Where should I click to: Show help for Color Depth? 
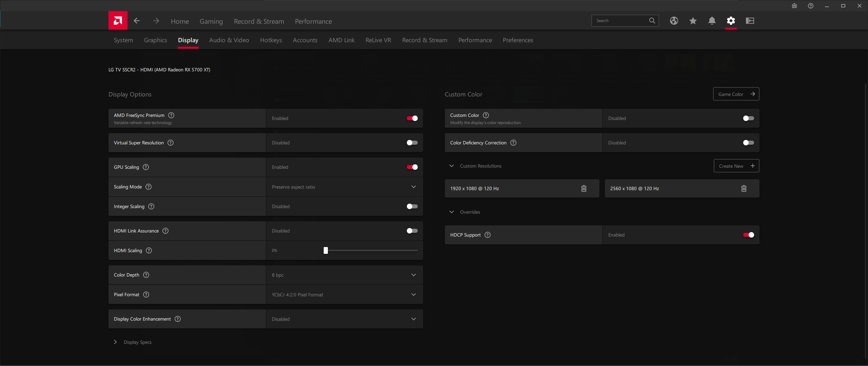tap(146, 275)
